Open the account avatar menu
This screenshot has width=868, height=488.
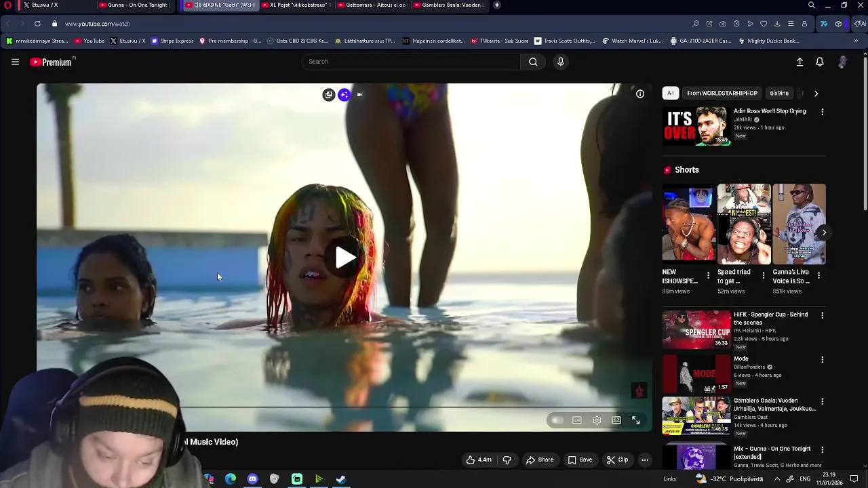(842, 62)
